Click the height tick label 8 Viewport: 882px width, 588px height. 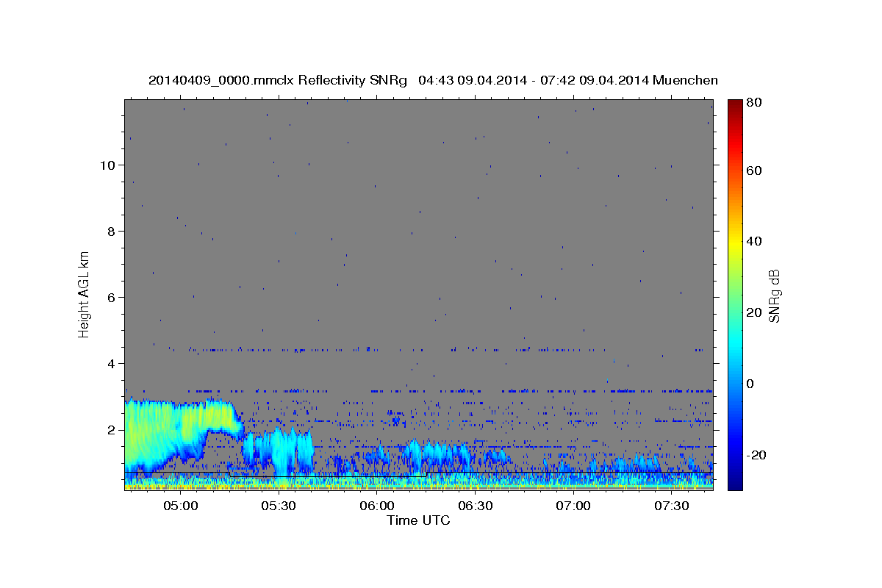pos(111,232)
